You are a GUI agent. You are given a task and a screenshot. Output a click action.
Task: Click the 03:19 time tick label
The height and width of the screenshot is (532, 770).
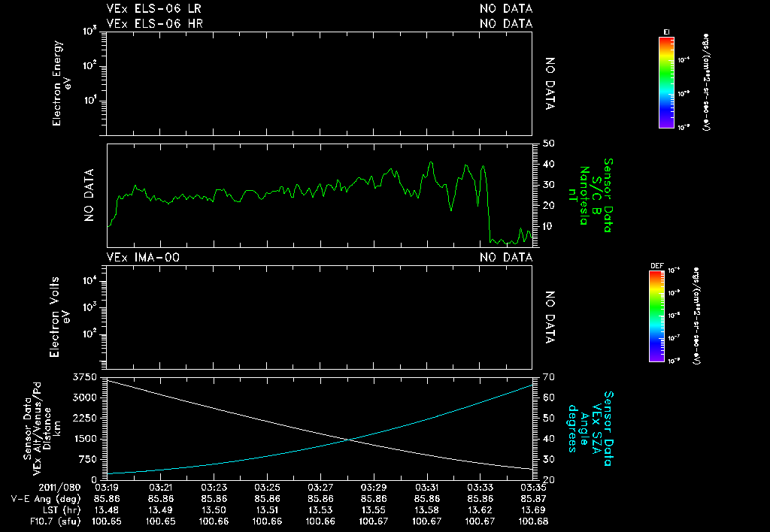pyautogui.click(x=107, y=488)
